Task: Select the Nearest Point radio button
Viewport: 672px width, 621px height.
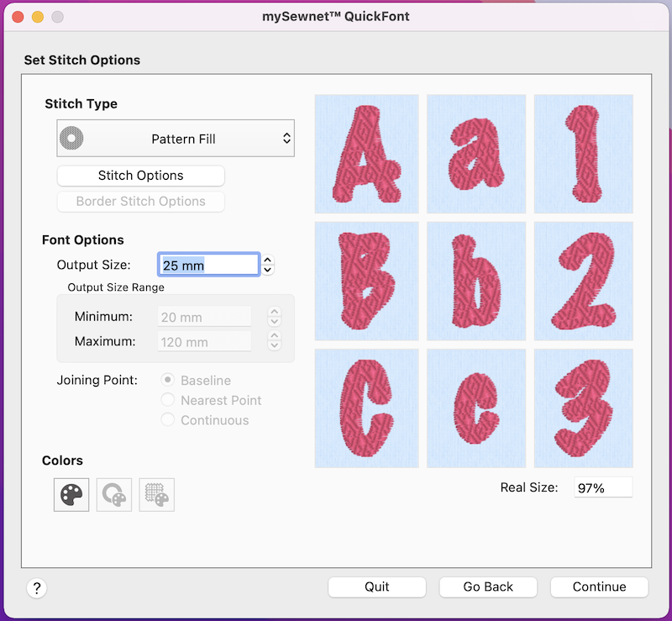Action: click(x=167, y=400)
